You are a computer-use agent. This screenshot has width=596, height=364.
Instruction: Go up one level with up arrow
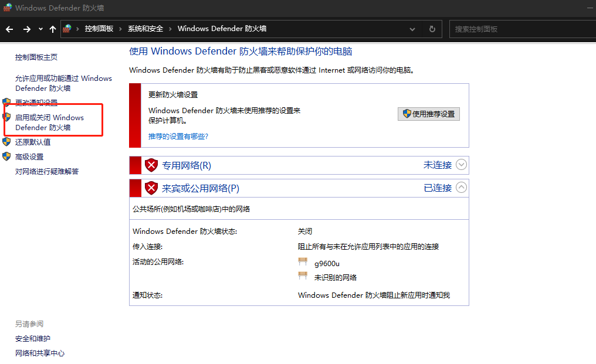(53, 29)
